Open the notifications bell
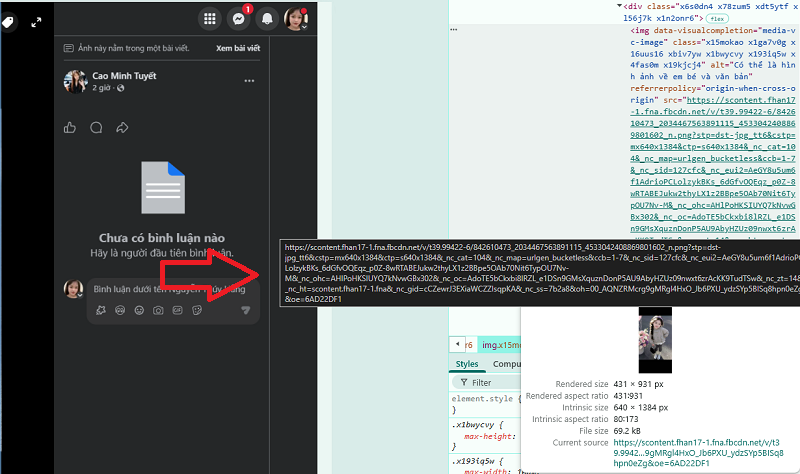This screenshot has width=800, height=474. pos(267,19)
